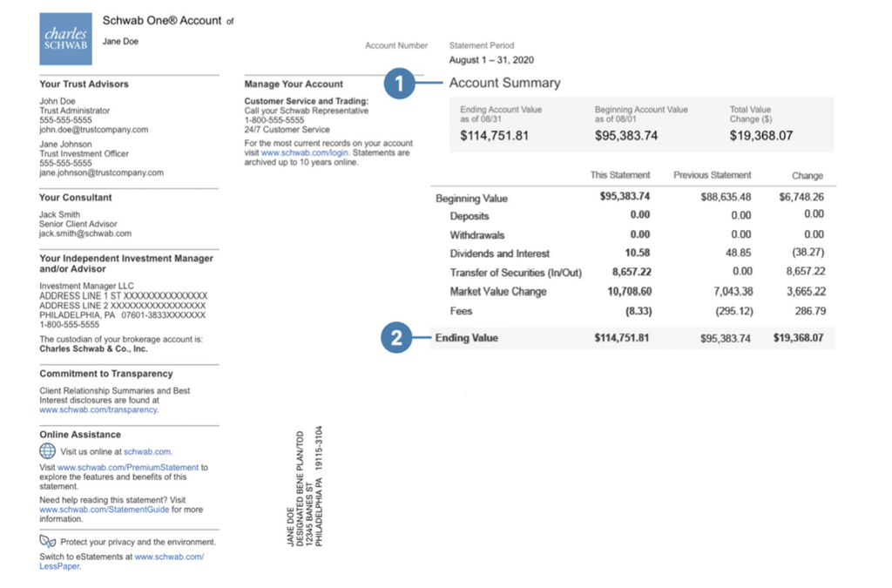The height and width of the screenshot is (588, 892).
Task: Click the jane.johnson@trustcompany.com email
Action: (x=101, y=172)
